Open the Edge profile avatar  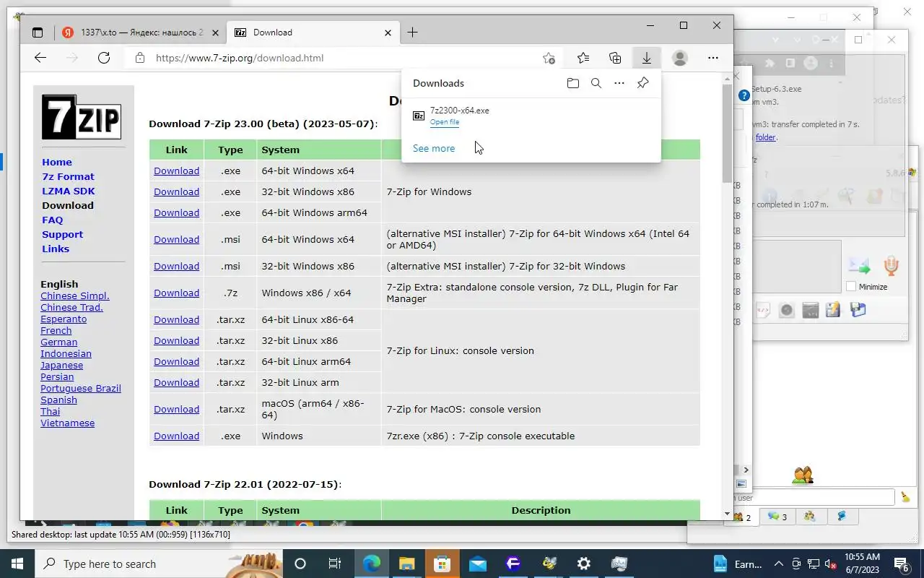679,58
